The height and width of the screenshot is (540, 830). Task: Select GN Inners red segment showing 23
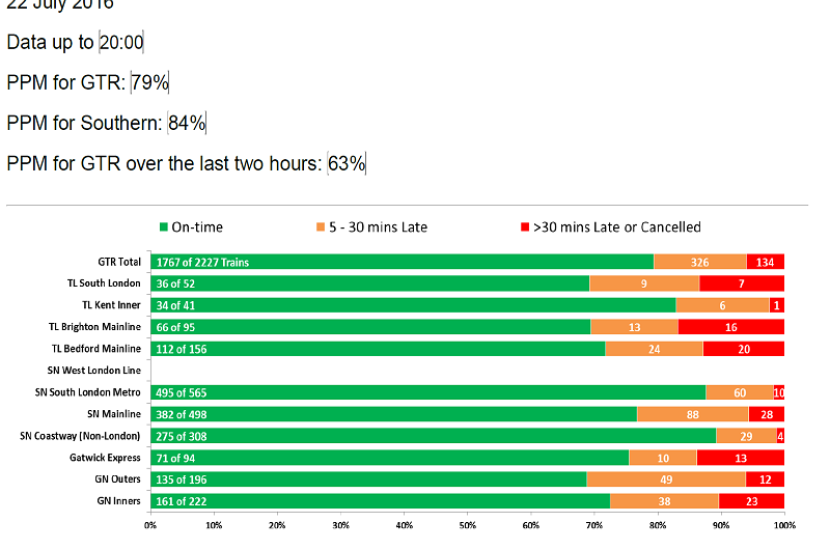(x=751, y=501)
